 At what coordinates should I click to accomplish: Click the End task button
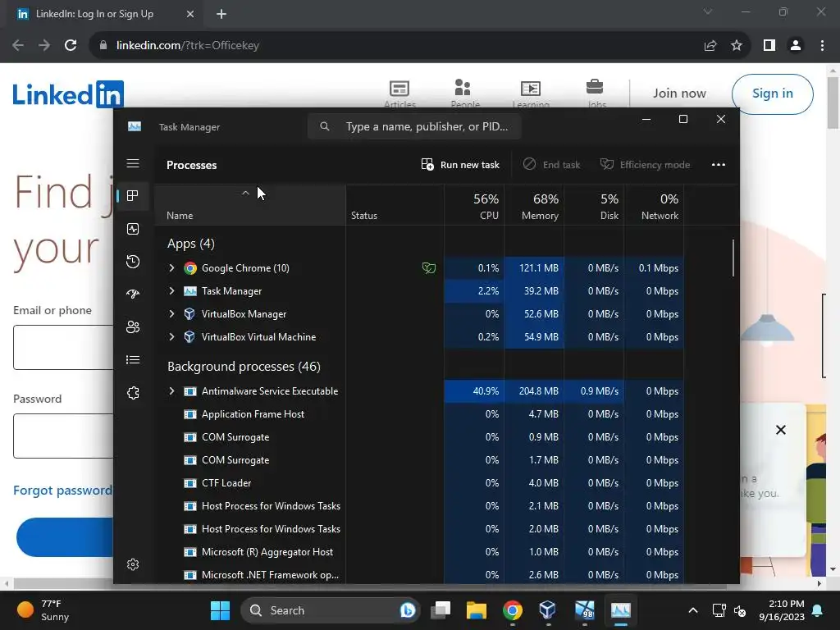[x=551, y=164]
